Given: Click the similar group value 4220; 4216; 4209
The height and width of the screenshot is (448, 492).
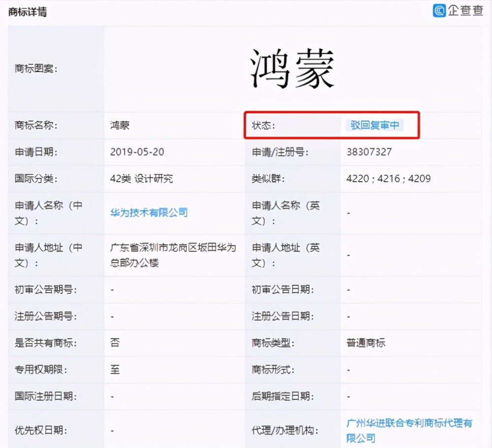Looking at the screenshot, I should click(389, 179).
